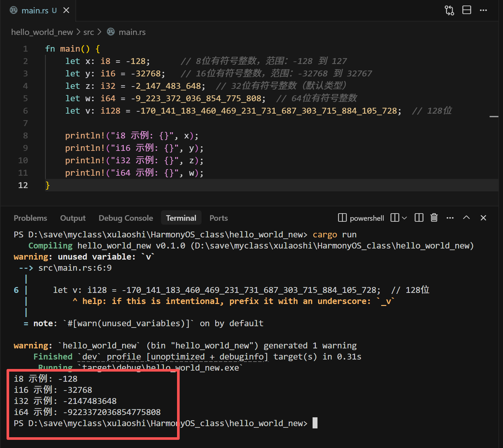Click the 'src\main.rs:6:9' location link

coord(75,268)
